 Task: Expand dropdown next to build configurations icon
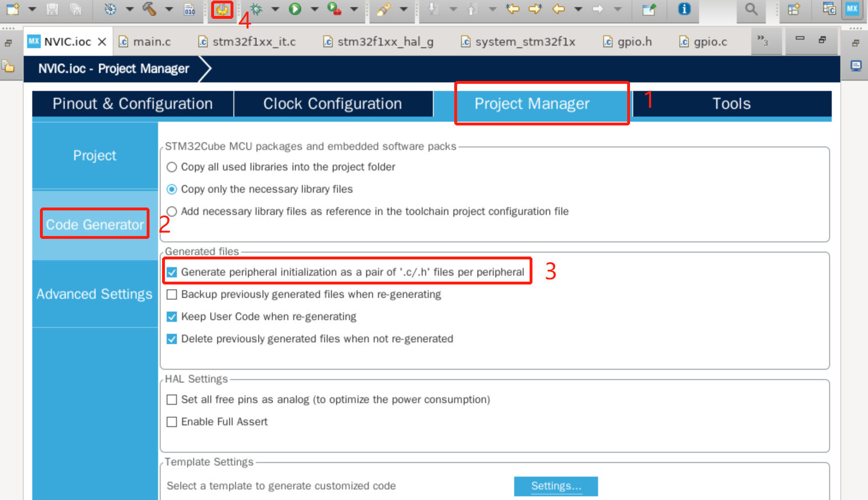(130, 9)
